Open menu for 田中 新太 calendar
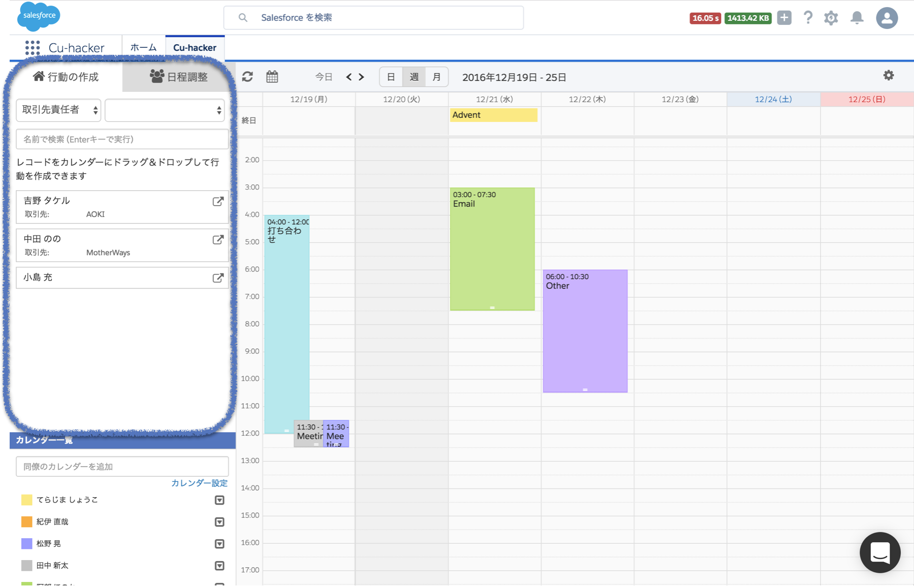 (219, 566)
